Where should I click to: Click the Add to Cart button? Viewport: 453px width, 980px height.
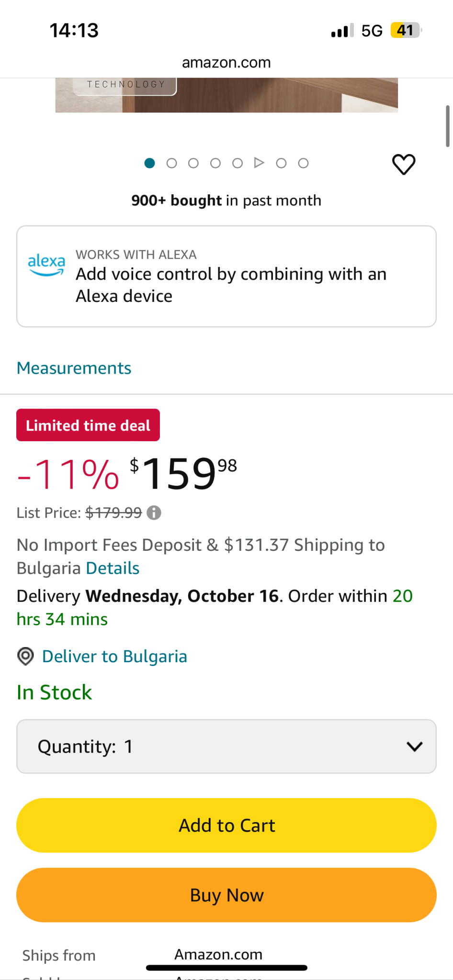(x=226, y=825)
